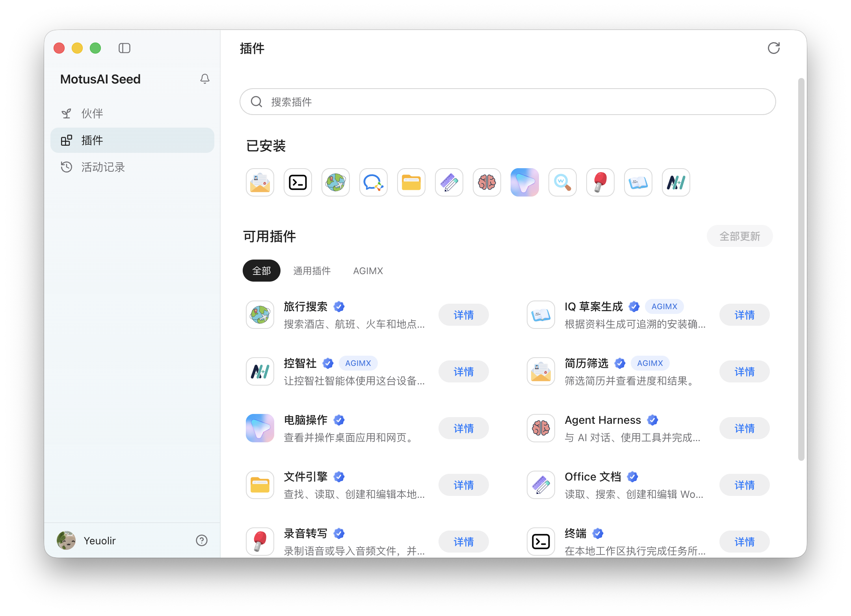Open help via question mark icon
This screenshot has height=616, width=851.
(x=202, y=540)
